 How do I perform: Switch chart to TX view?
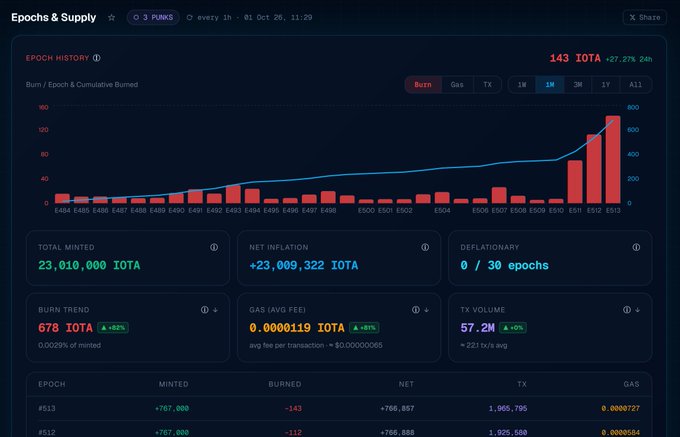[487, 85]
